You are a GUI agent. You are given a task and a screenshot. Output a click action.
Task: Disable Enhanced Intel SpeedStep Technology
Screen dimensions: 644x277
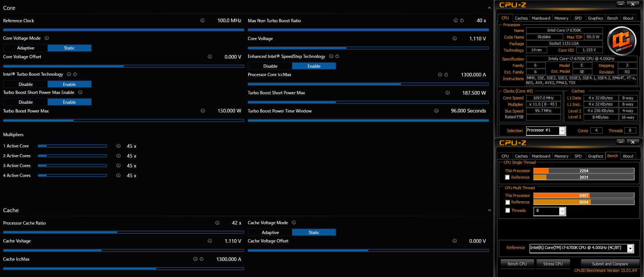point(270,66)
